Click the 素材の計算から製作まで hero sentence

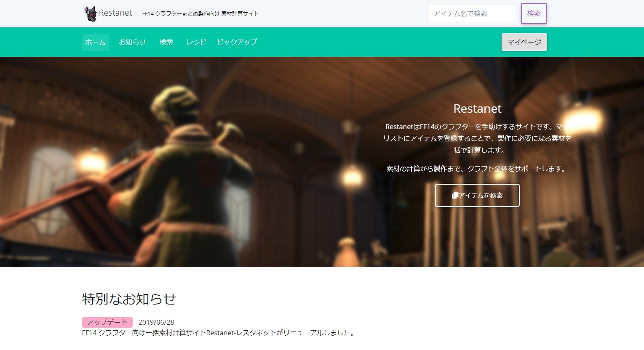click(x=477, y=169)
